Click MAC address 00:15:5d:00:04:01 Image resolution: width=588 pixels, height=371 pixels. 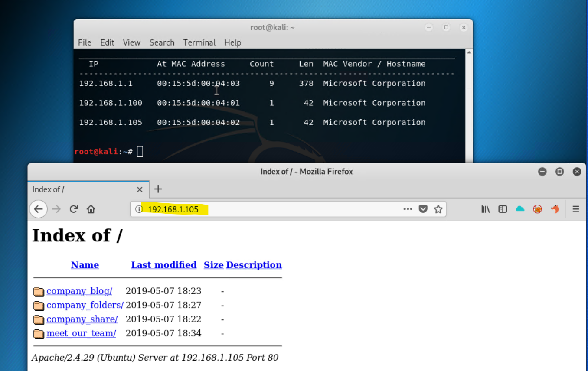[x=198, y=103]
